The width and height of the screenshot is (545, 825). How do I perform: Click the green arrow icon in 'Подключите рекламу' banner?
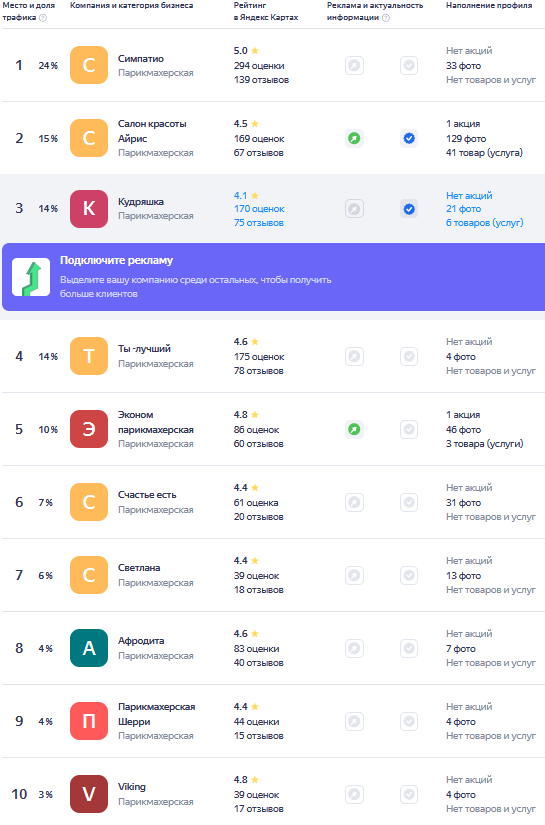click(31, 277)
